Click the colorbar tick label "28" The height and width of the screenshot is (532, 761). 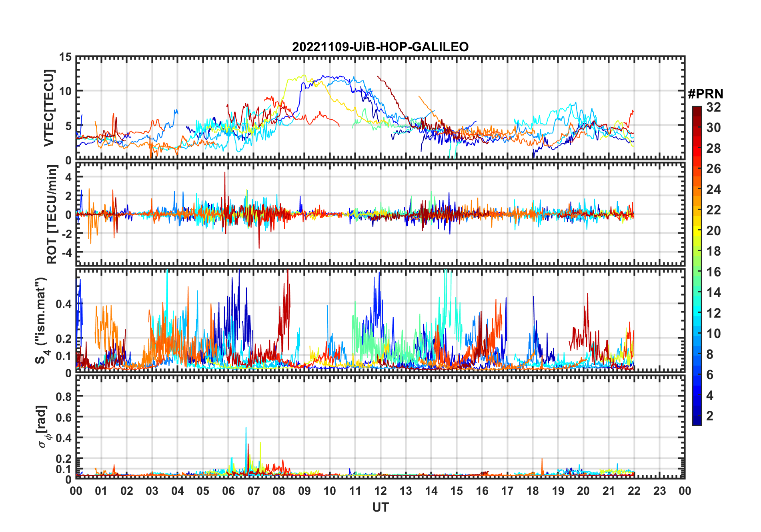coord(713,148)
